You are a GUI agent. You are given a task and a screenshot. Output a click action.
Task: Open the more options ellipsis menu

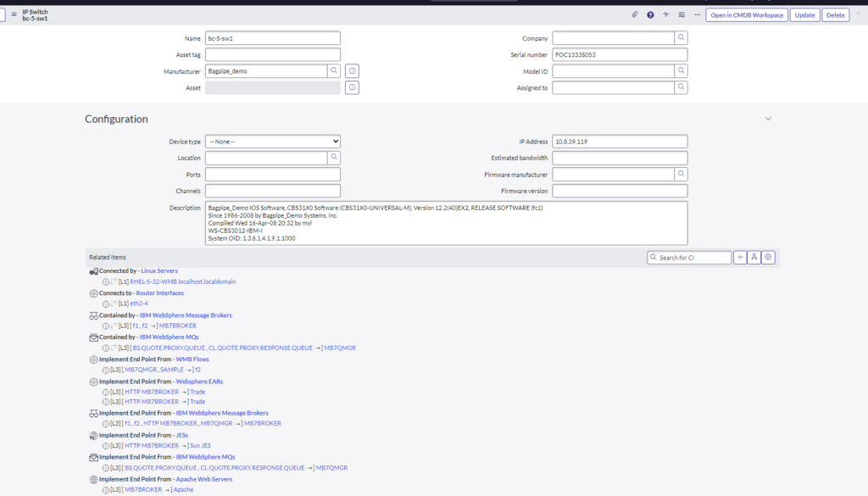pos(696,15)
